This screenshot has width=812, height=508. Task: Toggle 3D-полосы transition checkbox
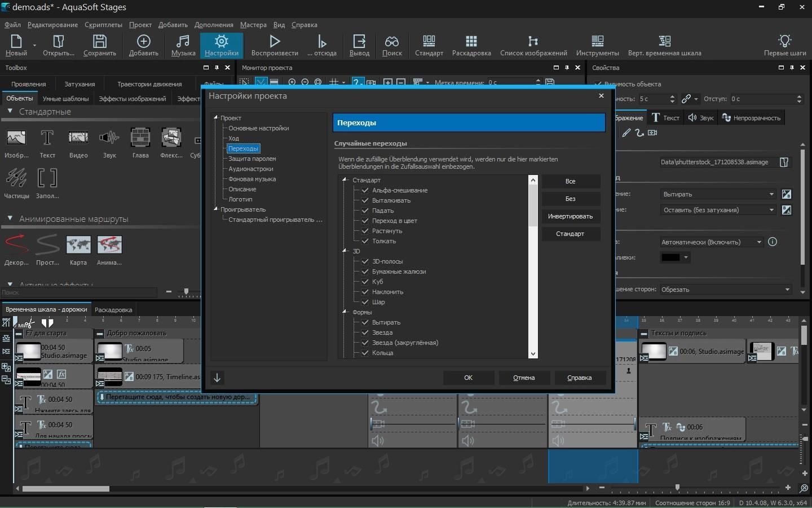point(365,261)
